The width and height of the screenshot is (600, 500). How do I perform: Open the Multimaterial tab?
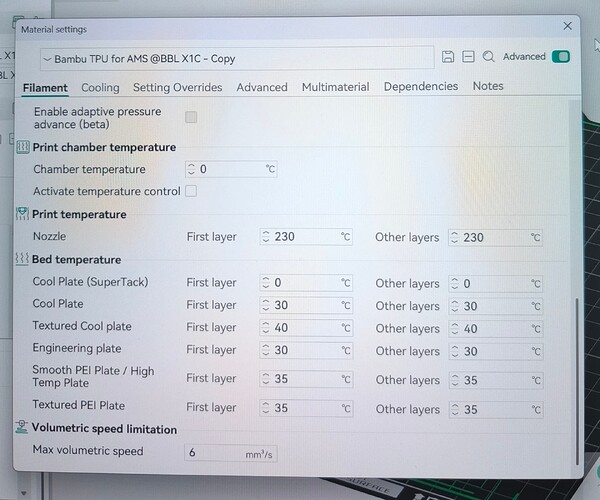tap(336, 87)
